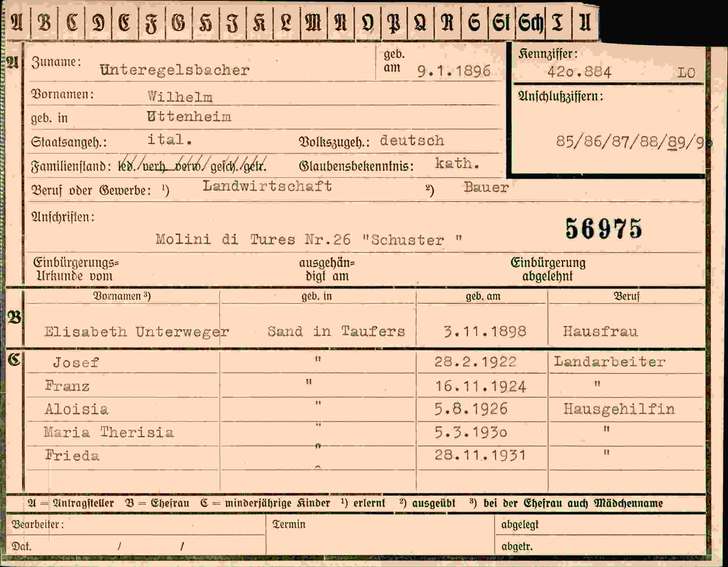The image size is (728, 567).
Task: Click the "Kennziffer:" label
Action: [548, 54]
